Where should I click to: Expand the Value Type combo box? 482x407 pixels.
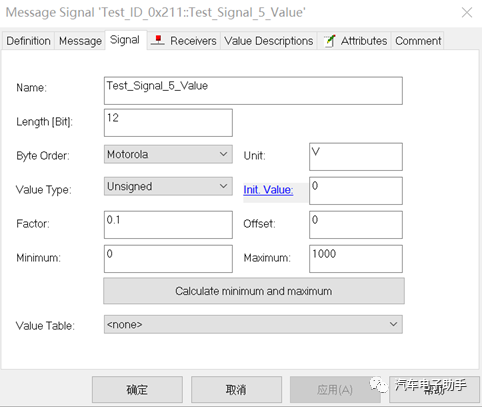(168, 186)
